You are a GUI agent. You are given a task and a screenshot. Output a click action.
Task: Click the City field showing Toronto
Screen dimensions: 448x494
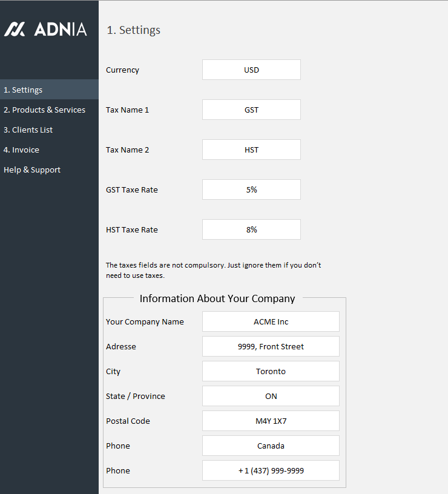pos(271,371)
